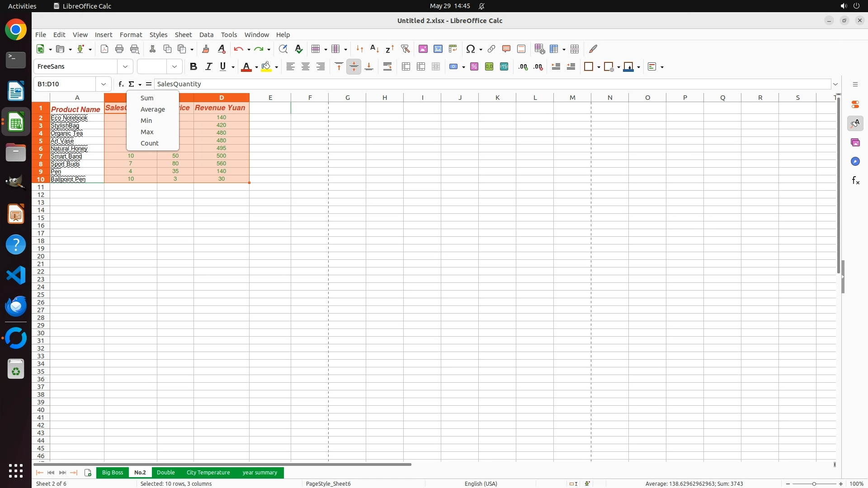Click the AutoFilter icon in toolbar
The width and height of the screenshot is (868, 488).
point(405,49)
